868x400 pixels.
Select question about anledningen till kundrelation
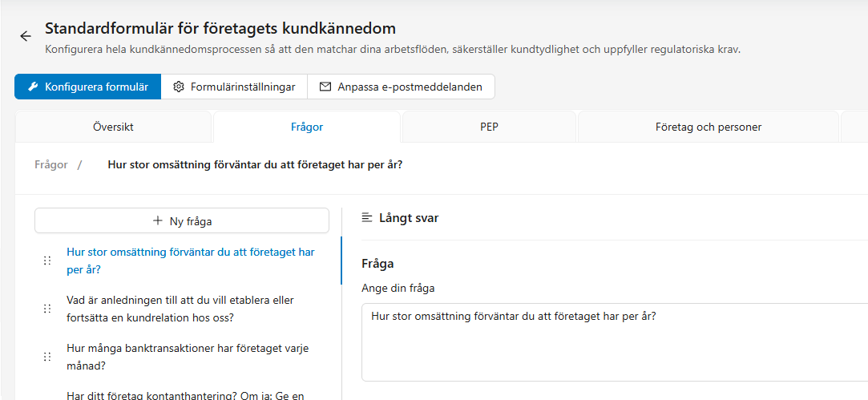pos(180,309)
